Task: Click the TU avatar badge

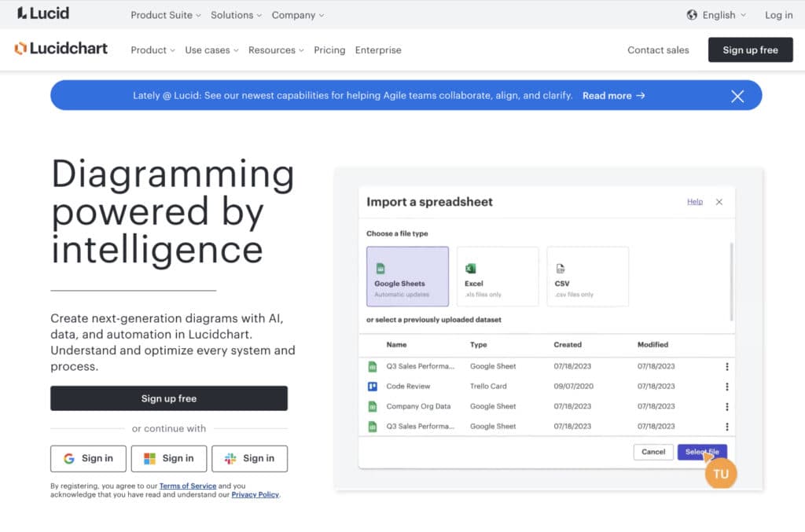Action: (x=721, y=473)
